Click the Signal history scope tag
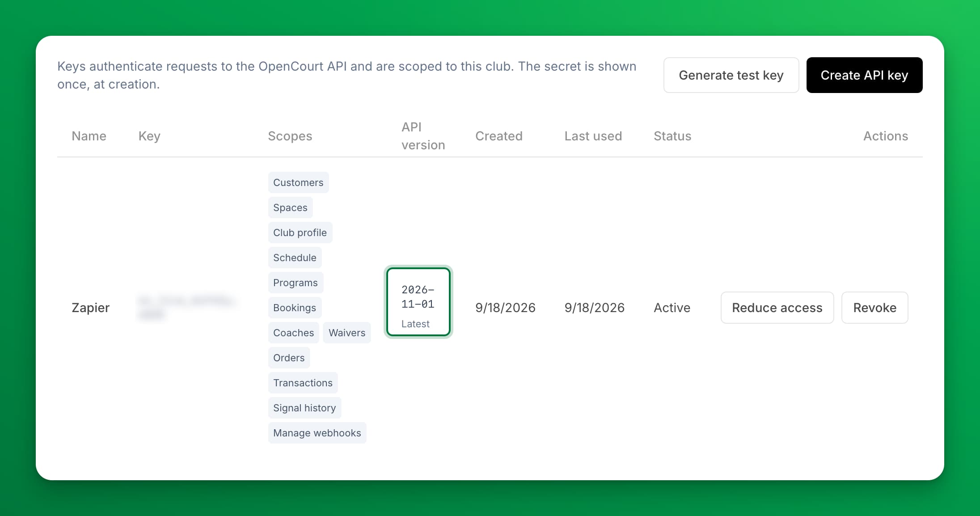This screenshot has height=516, width=980. (304, 408)
